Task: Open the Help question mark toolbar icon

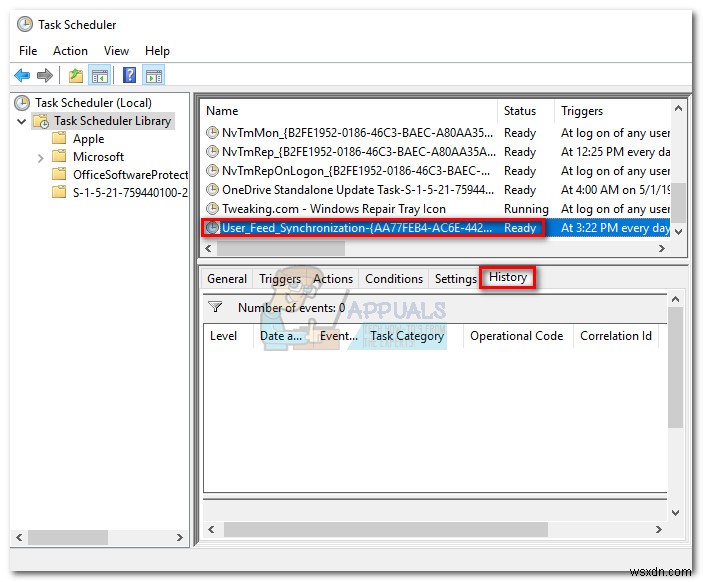Action: click(129, 75)
